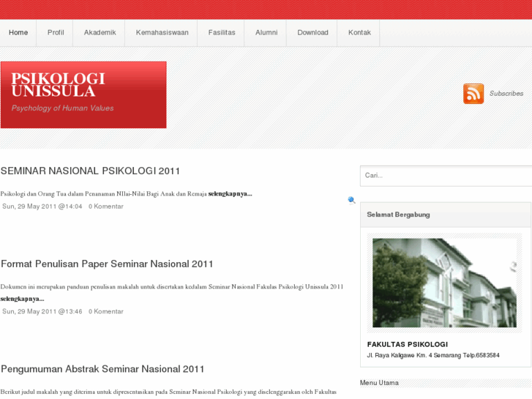Open the 0 Komentar link dated 14:04

(106, 206)
